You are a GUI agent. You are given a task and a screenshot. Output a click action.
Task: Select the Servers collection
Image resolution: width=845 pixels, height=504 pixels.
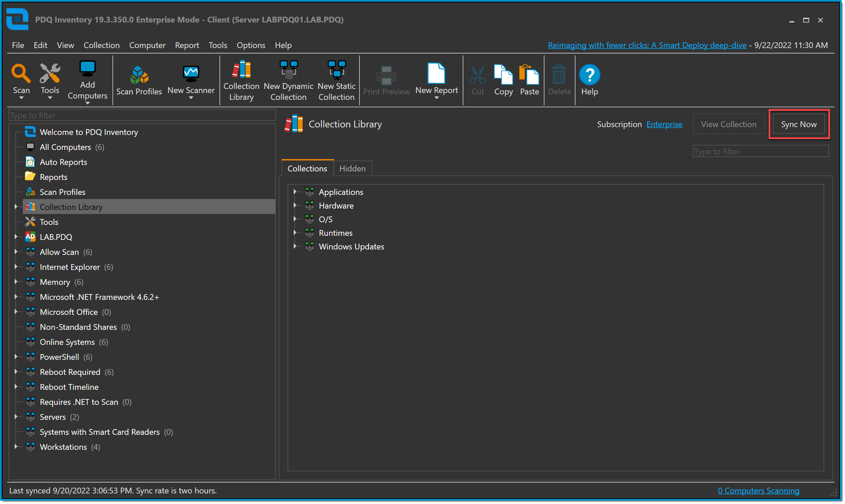click(52, 417)
